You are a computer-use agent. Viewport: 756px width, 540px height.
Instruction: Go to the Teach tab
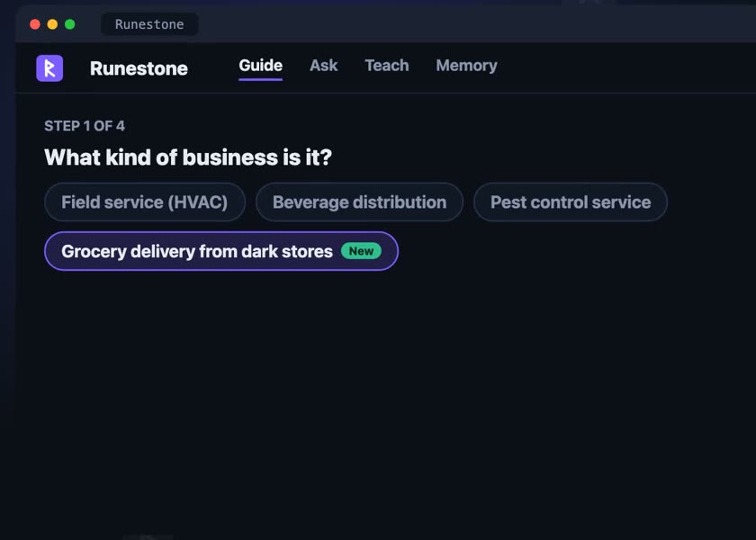pyautogui.click(x=387, y=66)
